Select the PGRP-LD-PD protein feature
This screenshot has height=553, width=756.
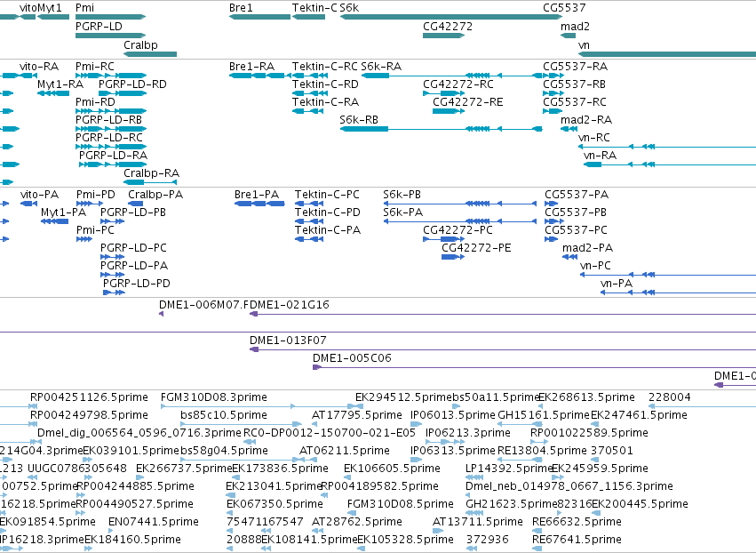tap(115, 293)
